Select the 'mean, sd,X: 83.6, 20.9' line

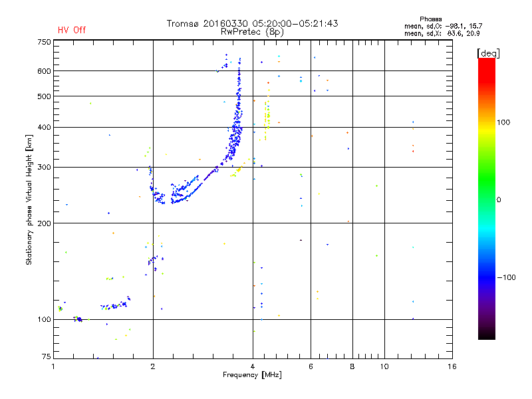442,33
